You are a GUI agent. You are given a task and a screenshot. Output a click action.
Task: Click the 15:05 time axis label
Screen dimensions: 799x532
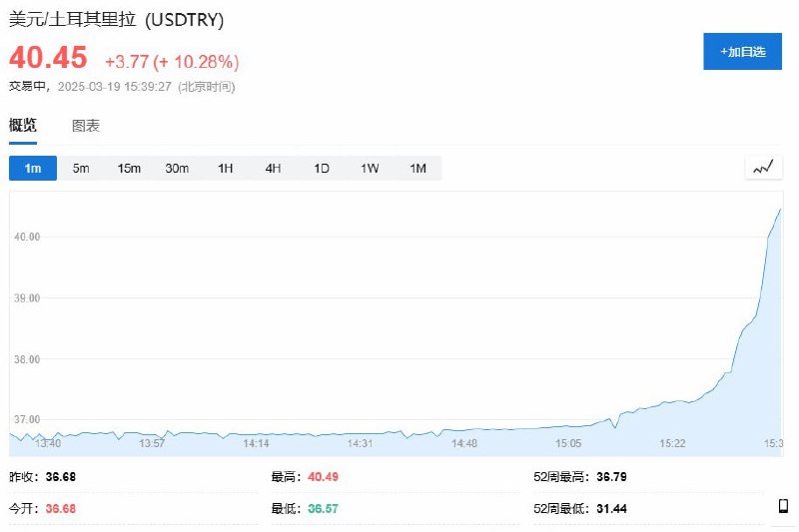pos(568,443)
